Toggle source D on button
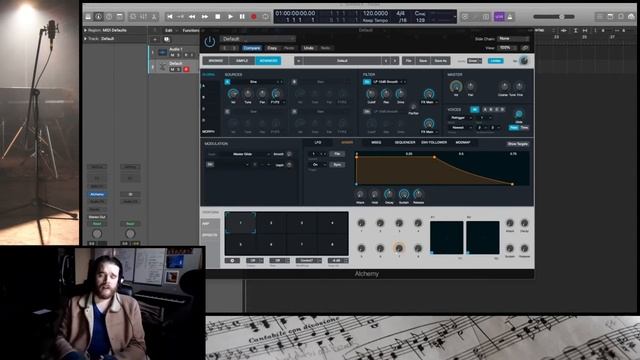 click(294, 111)
